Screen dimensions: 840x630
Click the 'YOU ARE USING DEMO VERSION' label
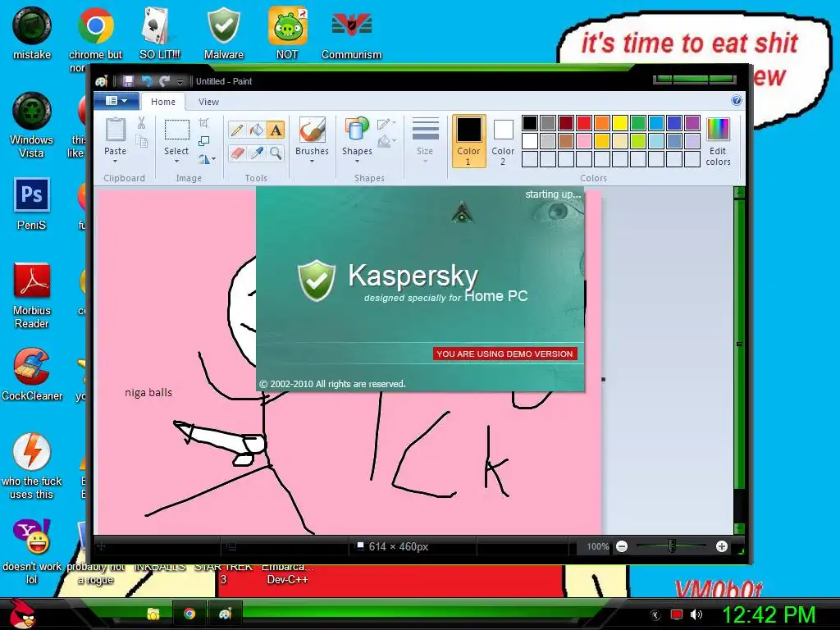tap(504, 354)
